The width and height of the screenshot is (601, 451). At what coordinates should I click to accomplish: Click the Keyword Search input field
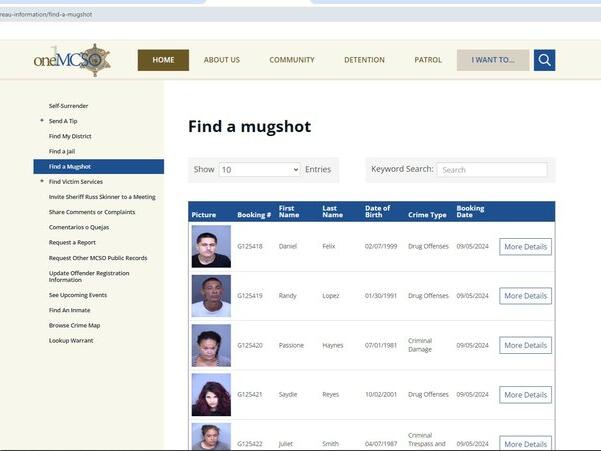pos(492,170)
